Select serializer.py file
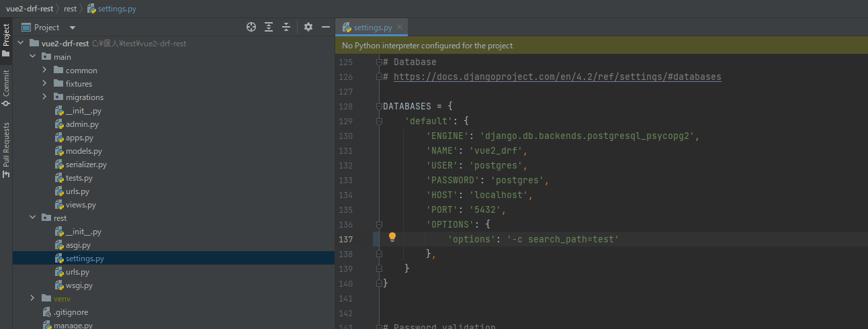This screenshot has width=868, height=329. pyautogui.click(x=86, y=164)
